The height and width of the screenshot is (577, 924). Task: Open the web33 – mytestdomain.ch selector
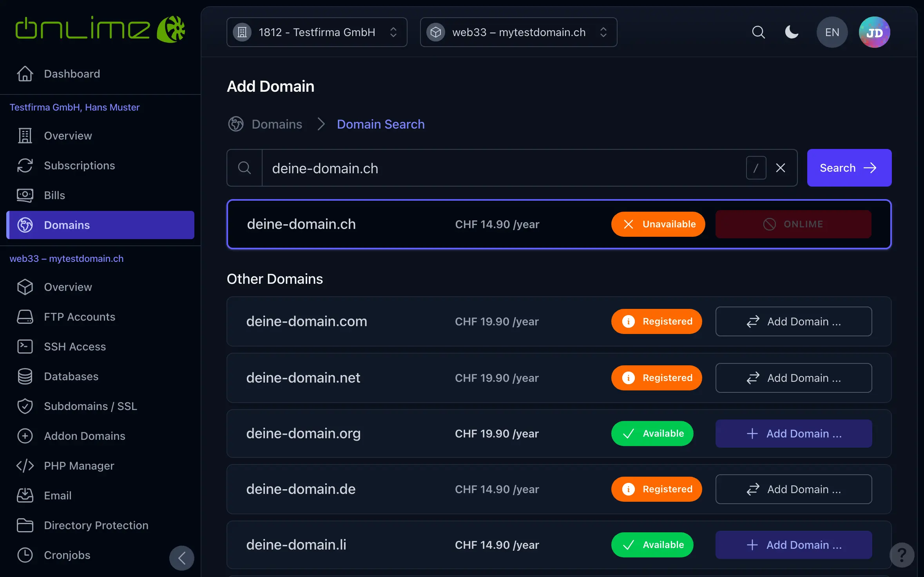pos(518,32)
